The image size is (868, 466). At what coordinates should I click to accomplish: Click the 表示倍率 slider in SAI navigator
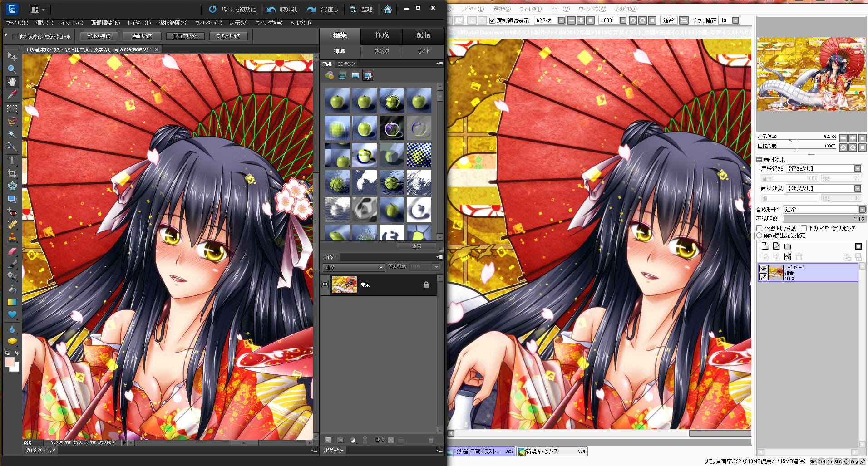[x=797, y=140]
